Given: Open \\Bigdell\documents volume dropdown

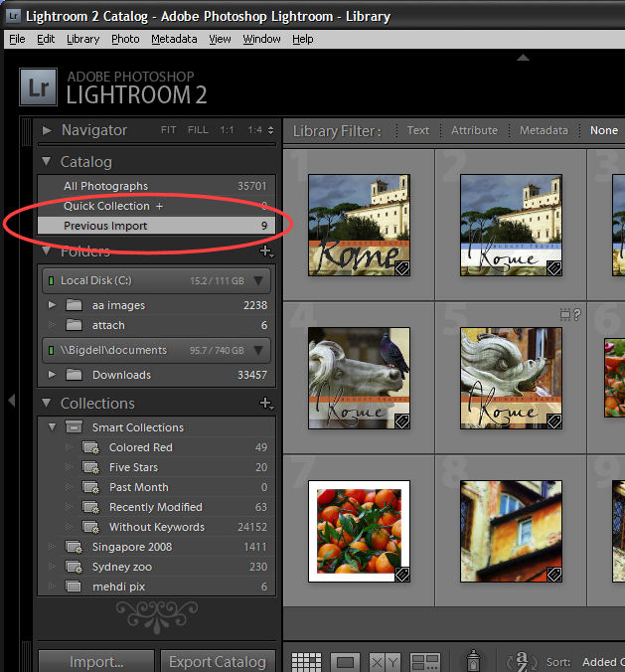Looking at the screenshot, I should click(x=258, y=350).
